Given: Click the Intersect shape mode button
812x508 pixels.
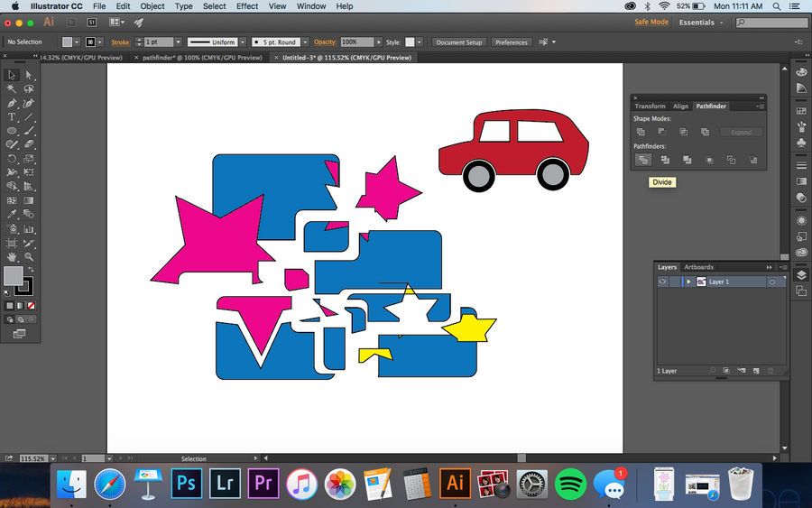Looking at the screenshot, I should click(684, 132).
